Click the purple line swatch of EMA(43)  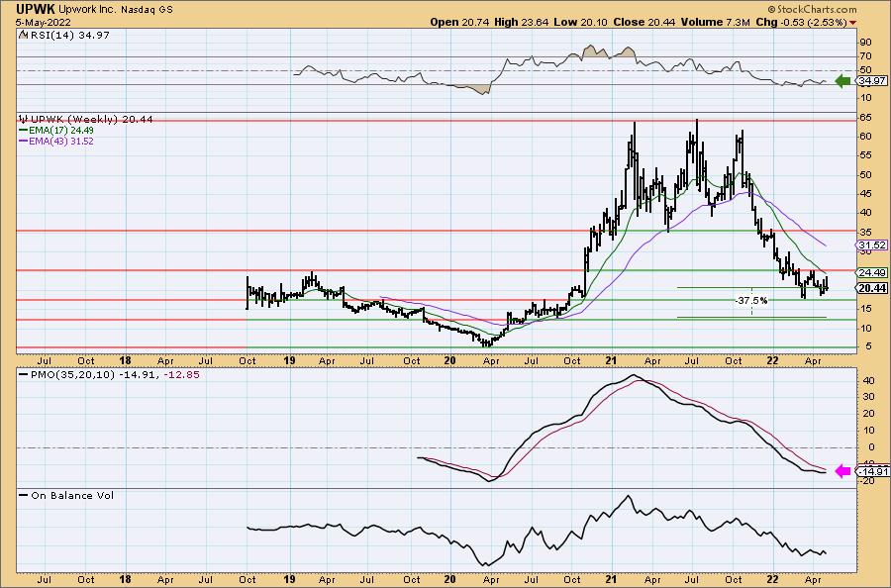pyautogui.click(x=24, y=141)
